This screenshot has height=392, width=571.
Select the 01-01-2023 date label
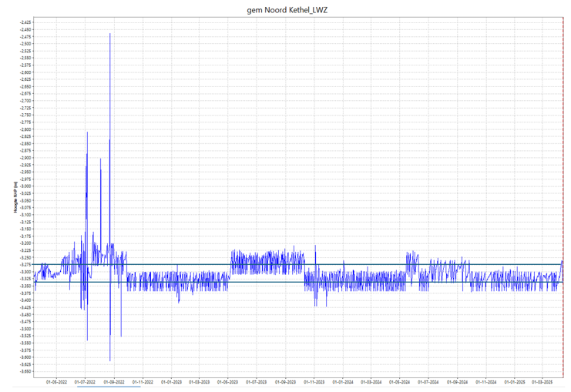pyautogui.click(x=171, y=381)
